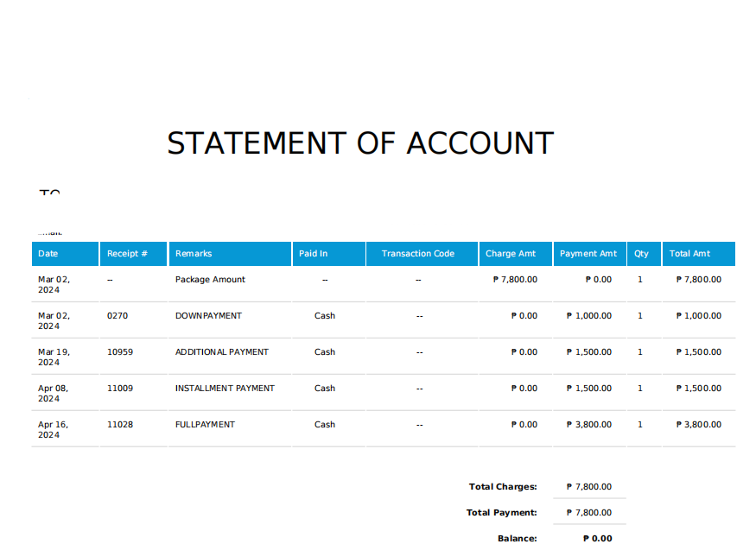
Task: Click the FULLPAYMENT remark entry
Action: pyautogui.click(x=205, y=425)
